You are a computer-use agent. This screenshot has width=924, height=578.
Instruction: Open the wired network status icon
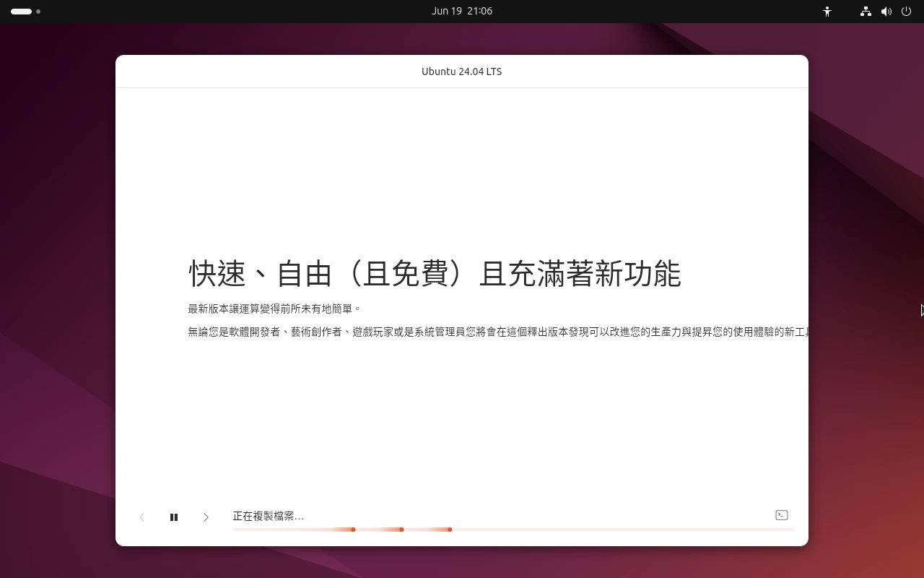866,12
